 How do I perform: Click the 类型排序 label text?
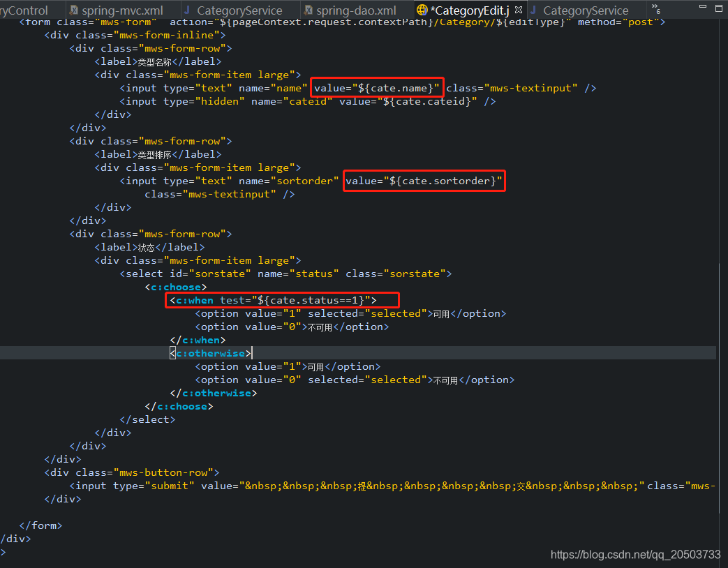point(155,154)
